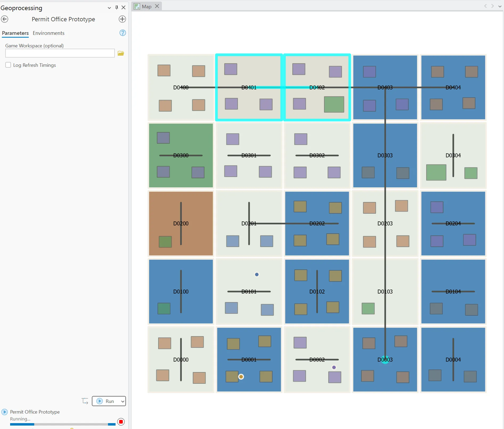504x429 pixels.
Task: Click the D0204 tile label
Action: (x=453, y=224)
